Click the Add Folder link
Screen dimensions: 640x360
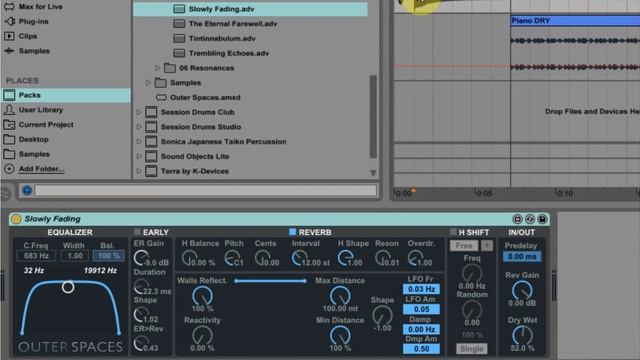click(41, 169)
